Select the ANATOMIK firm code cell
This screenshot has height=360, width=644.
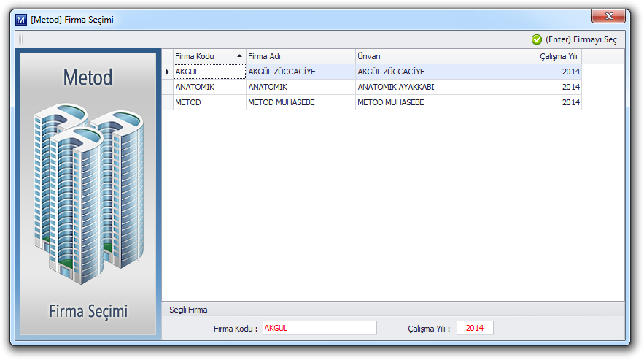coord(209,87)
